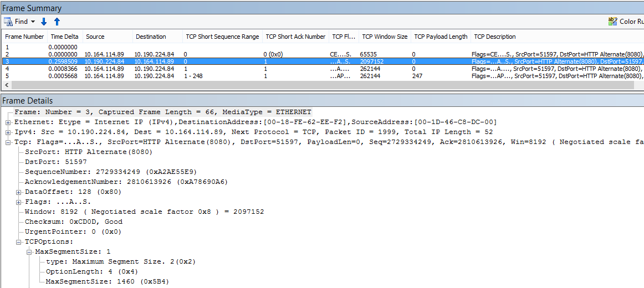Image resolution: width=644 pixels, height=288 pixels.
Task: Click TCP Short Ack Number header
Action: pos(295,37)
